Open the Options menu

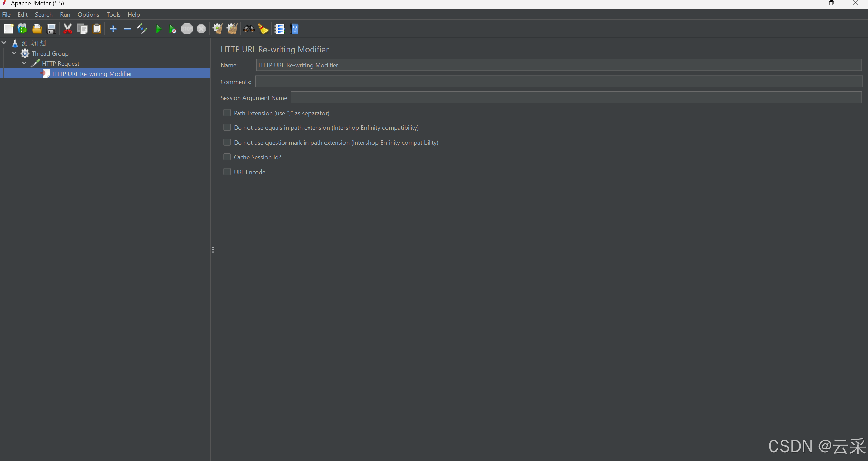click(x=88, y=15)
